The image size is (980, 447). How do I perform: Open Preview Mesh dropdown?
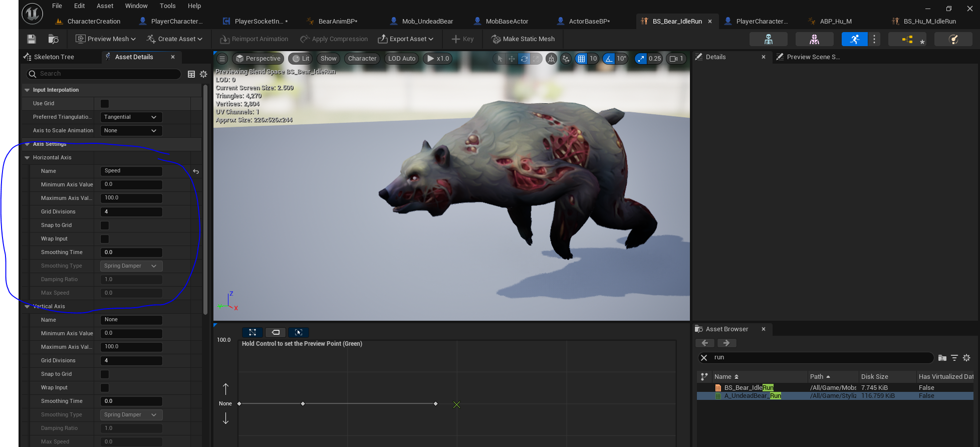[105, 39]
